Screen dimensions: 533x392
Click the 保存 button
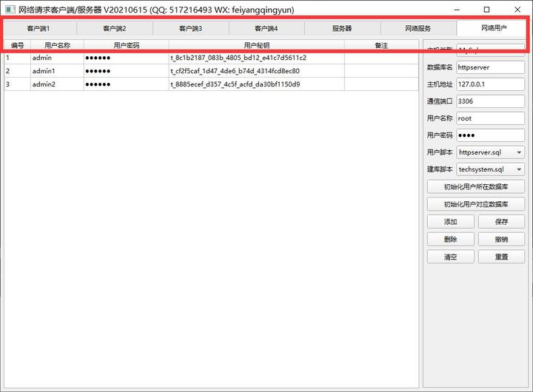click(501, 222)
